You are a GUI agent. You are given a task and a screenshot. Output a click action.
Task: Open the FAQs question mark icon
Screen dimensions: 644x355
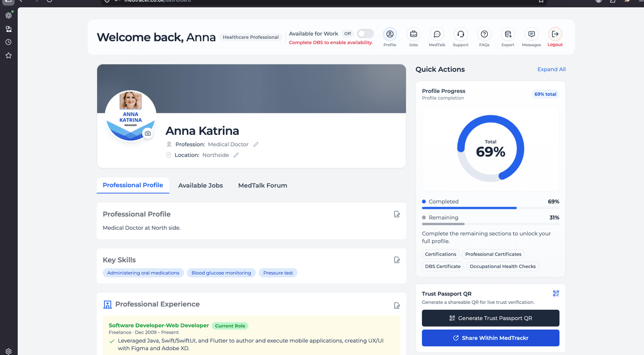(x=484, y=34)
